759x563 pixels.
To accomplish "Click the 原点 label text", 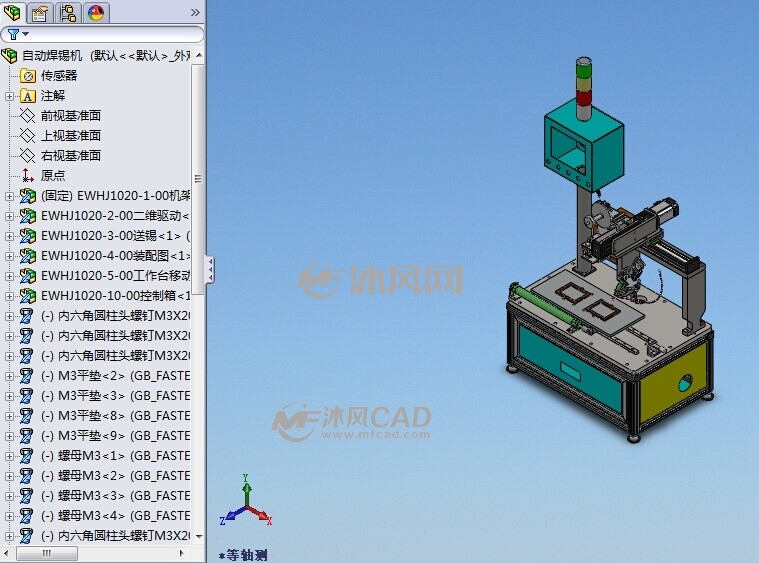I will point(53,175).
